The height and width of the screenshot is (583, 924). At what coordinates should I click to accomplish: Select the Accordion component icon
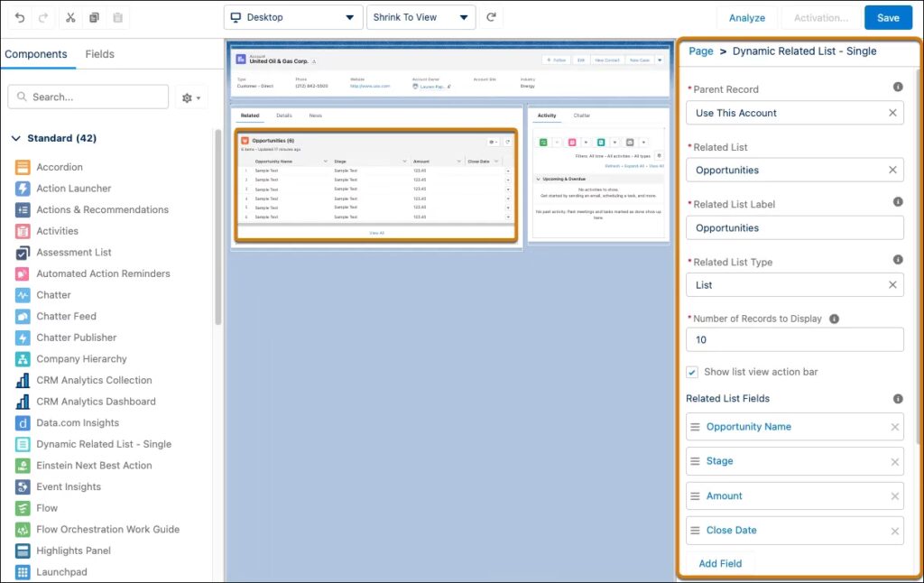(x=23, y=167)
